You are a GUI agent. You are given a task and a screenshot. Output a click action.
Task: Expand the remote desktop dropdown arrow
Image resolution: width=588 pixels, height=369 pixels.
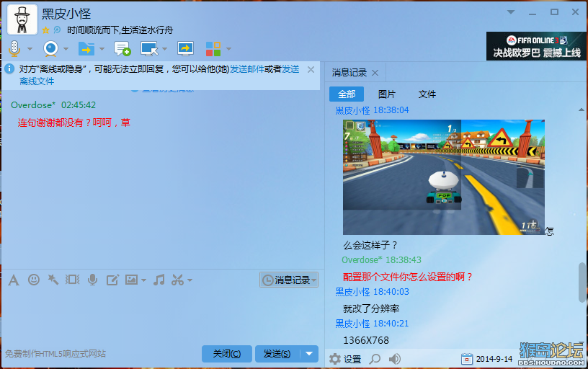(164, 49)
